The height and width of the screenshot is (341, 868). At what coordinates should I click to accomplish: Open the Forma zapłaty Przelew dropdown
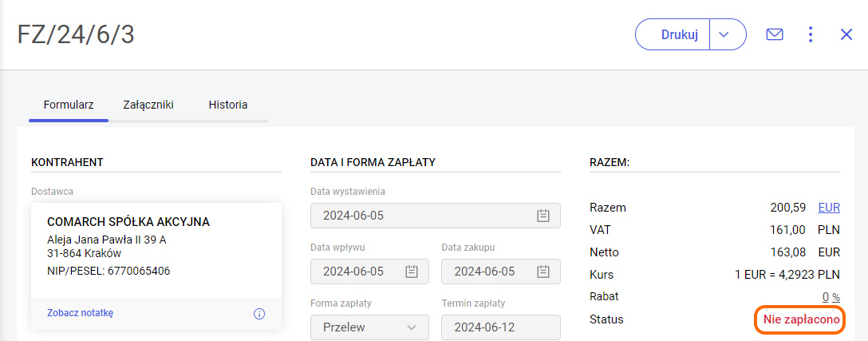(x=369, y=327)
